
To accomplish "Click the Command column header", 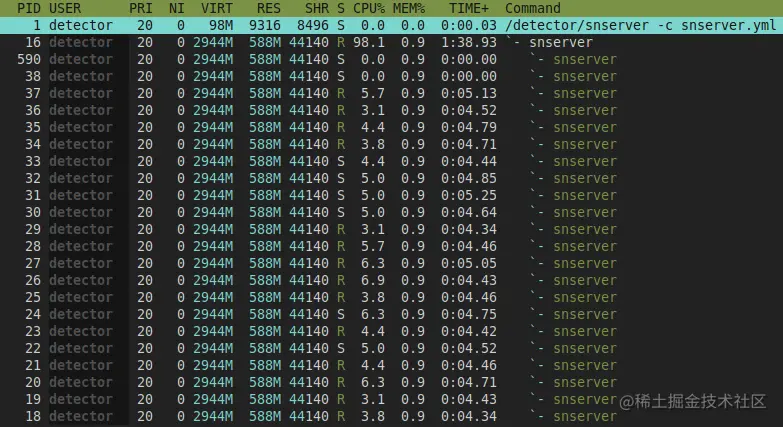I will pos(533,8).
